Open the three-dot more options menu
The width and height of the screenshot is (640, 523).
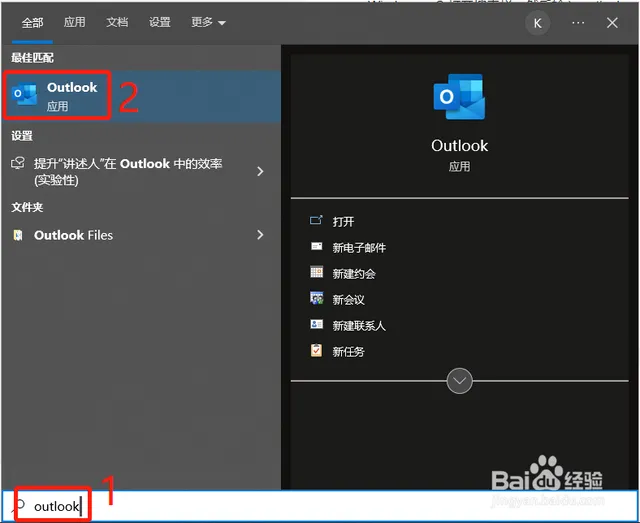[x=578, y=23]
